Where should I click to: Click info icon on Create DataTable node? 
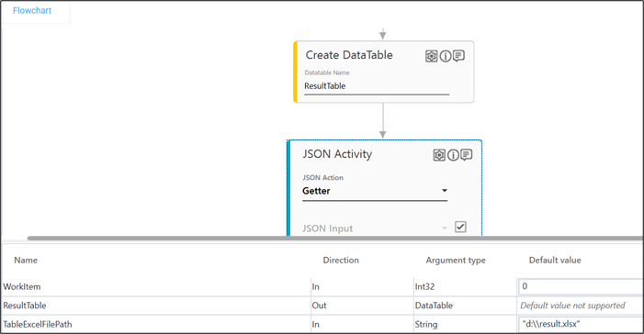[446, 56]
